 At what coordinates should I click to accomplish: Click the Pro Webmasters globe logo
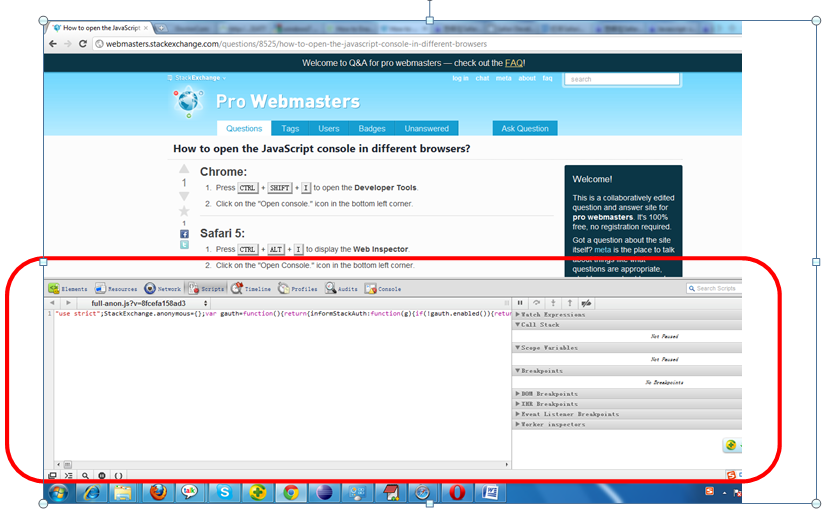[189, 102]
